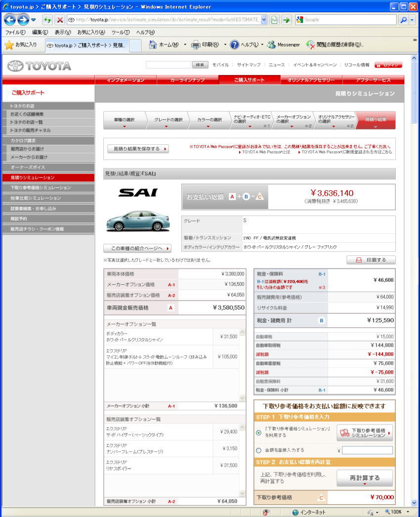Click the site 検索 button
420x517 pixels.
(x=200, y=65)
